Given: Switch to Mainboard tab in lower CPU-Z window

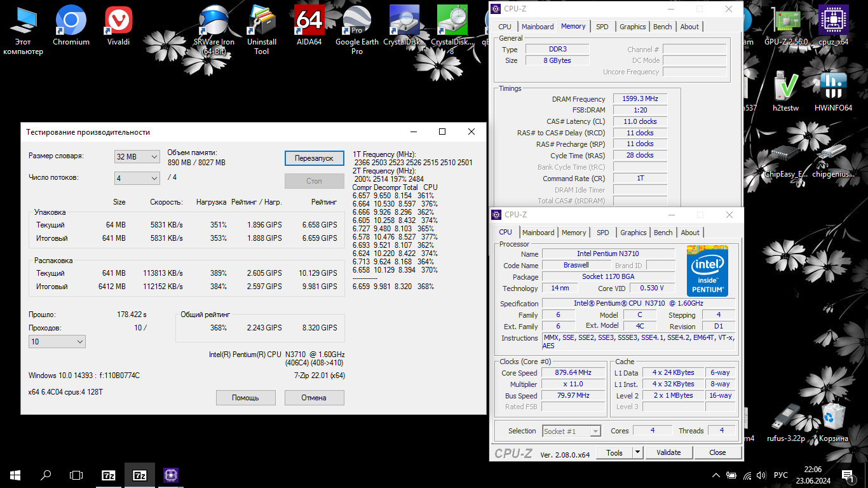Looking at the screenshot, I should pyautogui.click(x=538, y=233).
